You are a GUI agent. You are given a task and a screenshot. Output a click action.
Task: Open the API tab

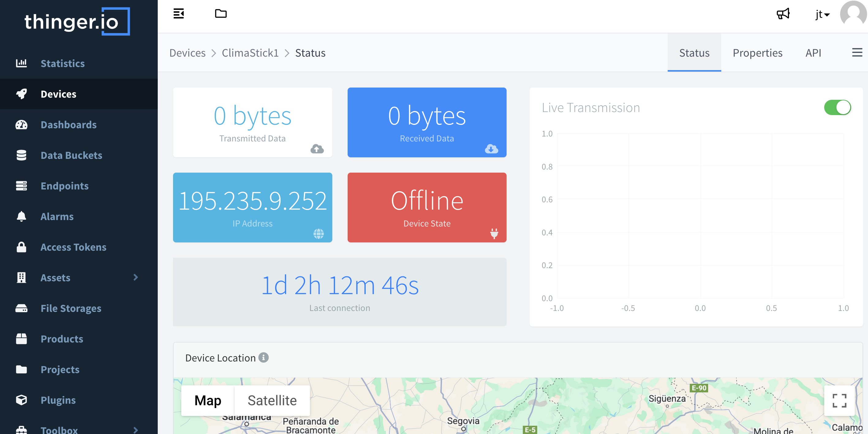click(x=813, y=53)
